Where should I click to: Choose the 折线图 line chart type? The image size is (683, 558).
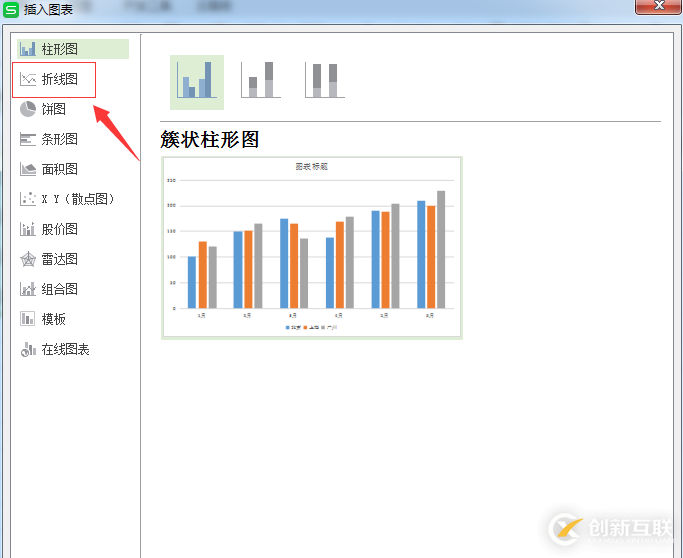[x=59, y=79]
